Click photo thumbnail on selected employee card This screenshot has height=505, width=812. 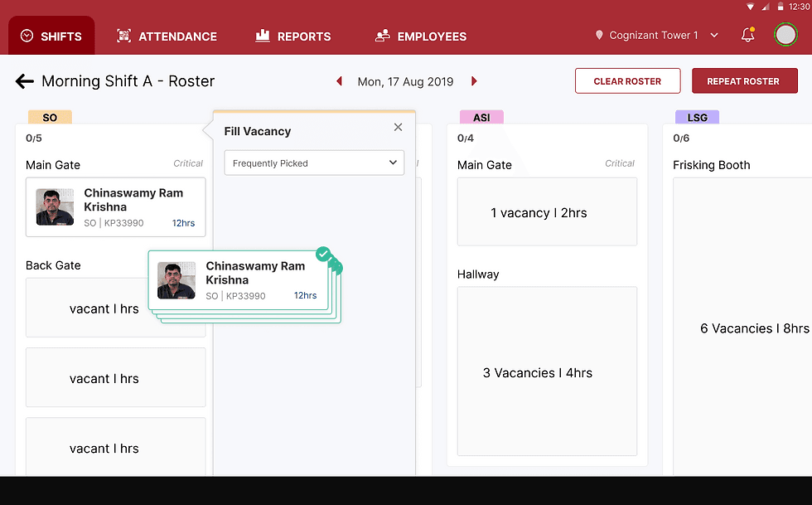click(x=176, y=280)
